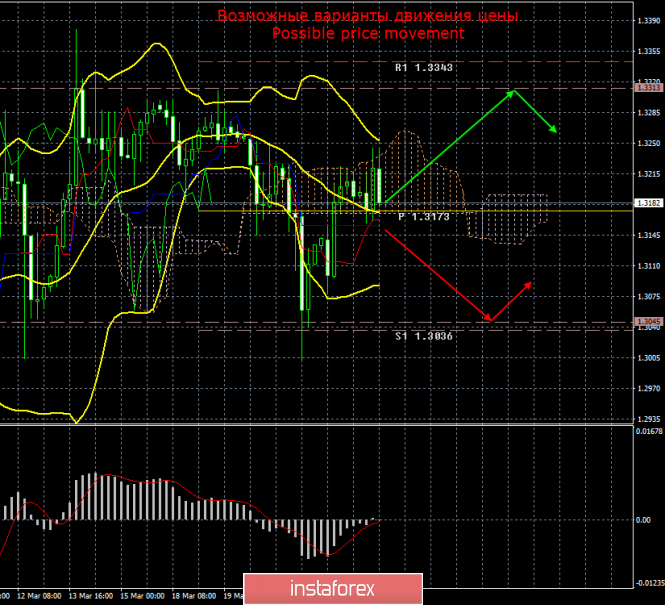The height and width of the screenshot is (605, 665).
Task: Click the 12 Mar 08:00 time label
Action: click(39, 596)
